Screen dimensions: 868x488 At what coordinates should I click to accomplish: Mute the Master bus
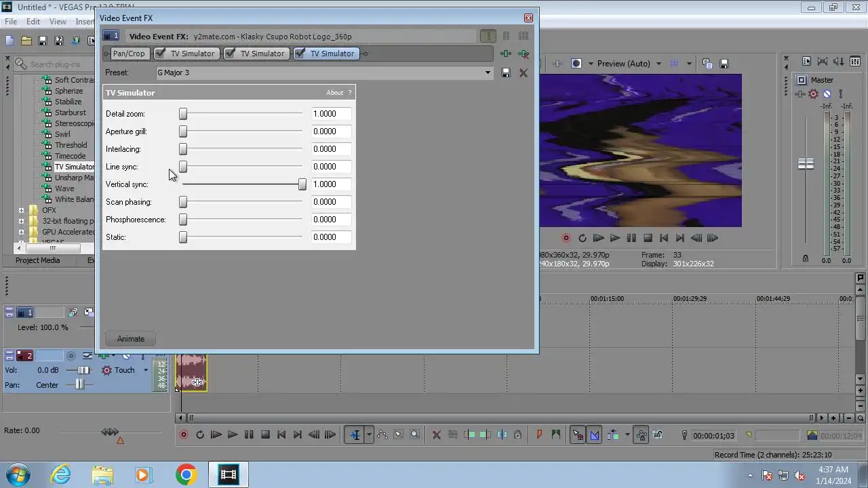click(x=827, y=94)
